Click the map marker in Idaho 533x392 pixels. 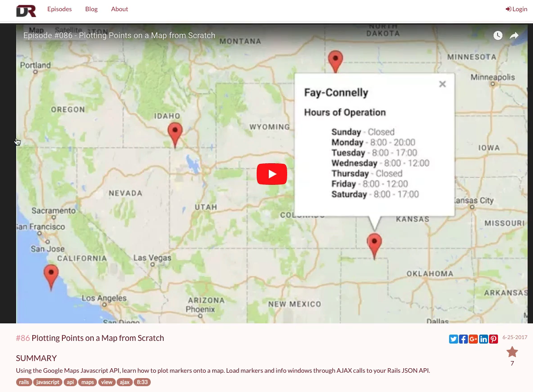pyautogui.click(x=175, y=135)
